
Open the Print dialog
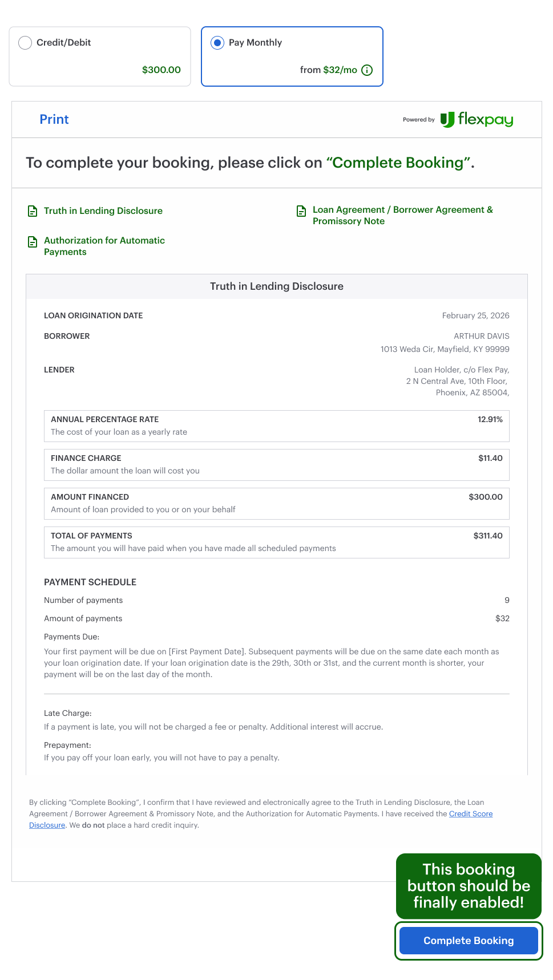(54, 119)
